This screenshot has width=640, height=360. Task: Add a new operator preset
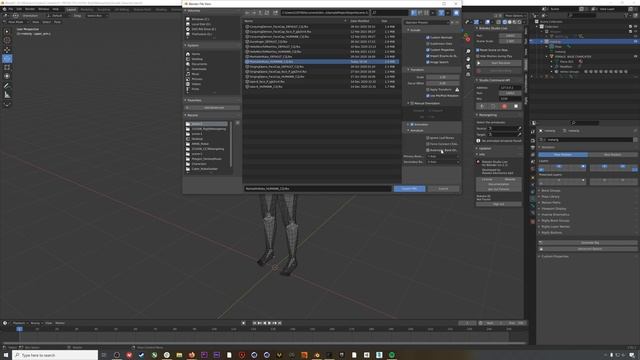[452, 22]
